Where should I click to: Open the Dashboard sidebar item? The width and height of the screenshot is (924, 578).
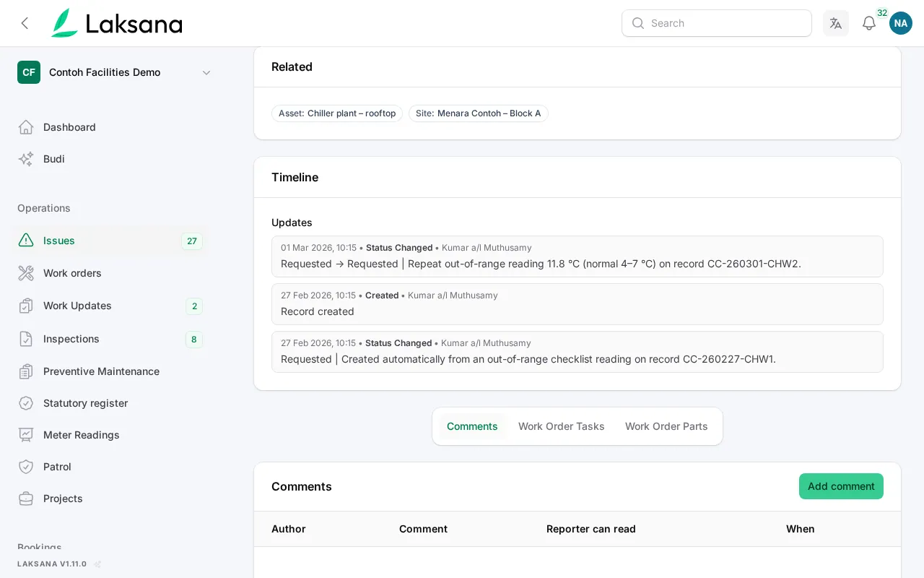(110, 127)
